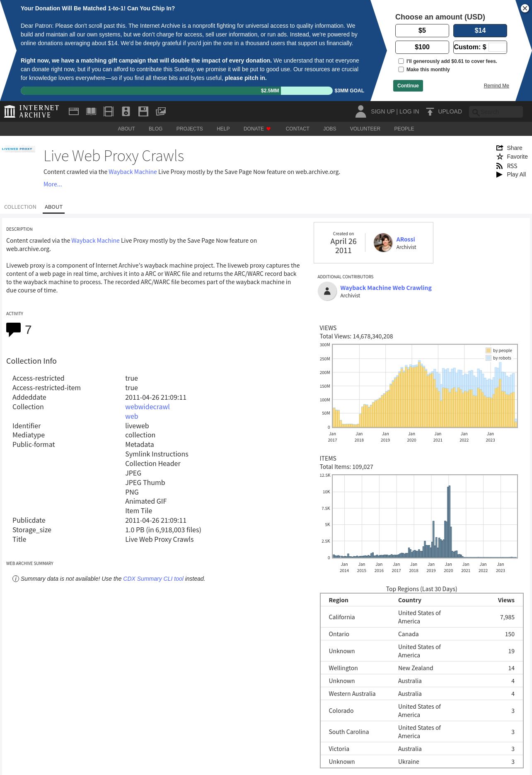Expand the More... description link

pyautogui.click(x=53, y=184)
